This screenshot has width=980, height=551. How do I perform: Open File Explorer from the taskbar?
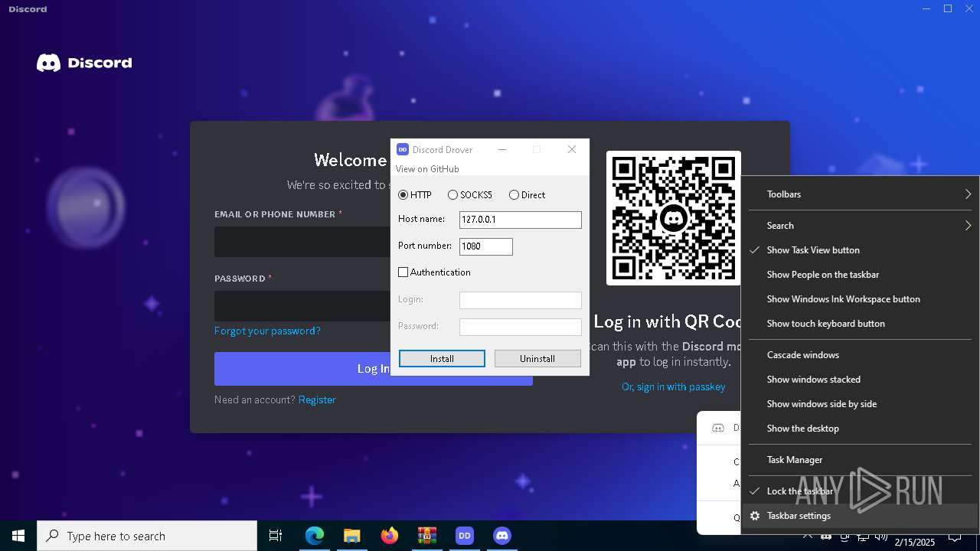pyautogui.click(x=351, y=536)
